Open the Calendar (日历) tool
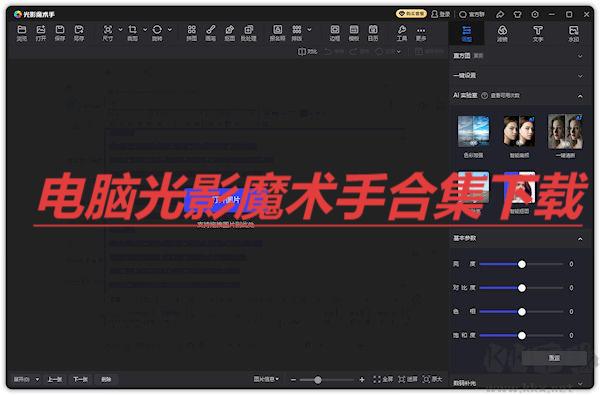This screenshot has width=600, height=395. [x=373, y=33]
